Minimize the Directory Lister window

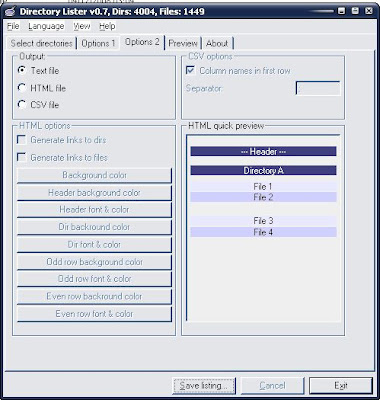click(x=341, y=11)
